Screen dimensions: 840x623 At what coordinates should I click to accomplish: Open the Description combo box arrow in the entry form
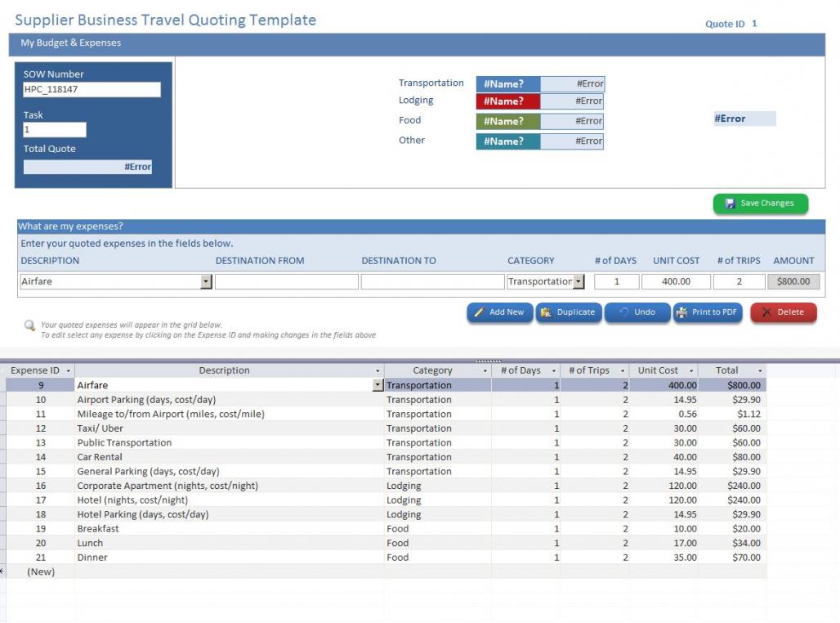[x=206, y=281]
